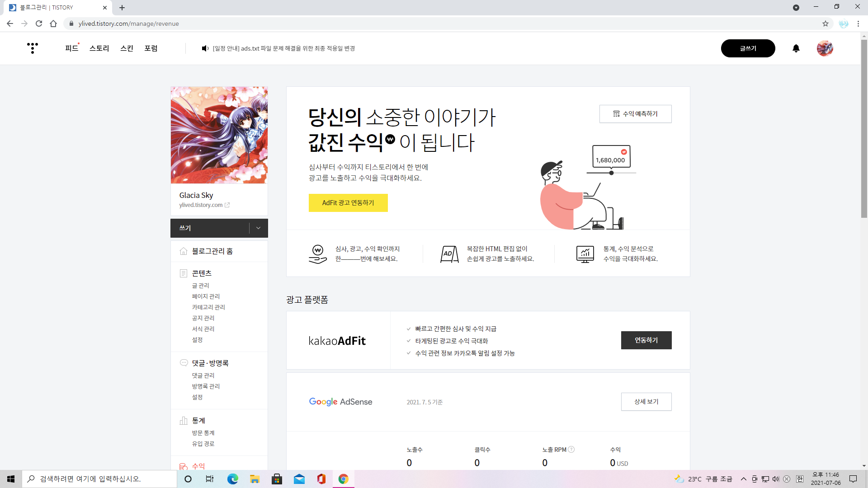Open Microsoft Edge from the taskbar
868x488 pixels.
pos(232,479)
